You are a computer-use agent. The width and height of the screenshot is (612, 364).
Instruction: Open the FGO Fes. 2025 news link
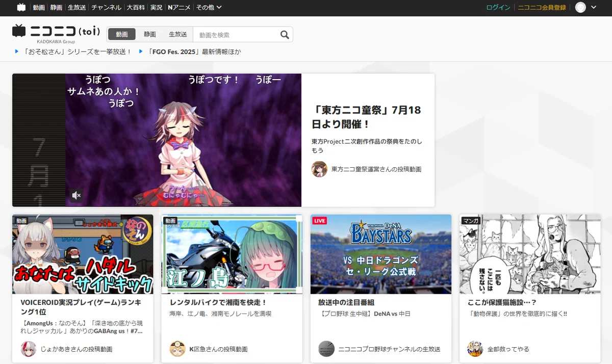pyautogui.click(x=194, y=51)
